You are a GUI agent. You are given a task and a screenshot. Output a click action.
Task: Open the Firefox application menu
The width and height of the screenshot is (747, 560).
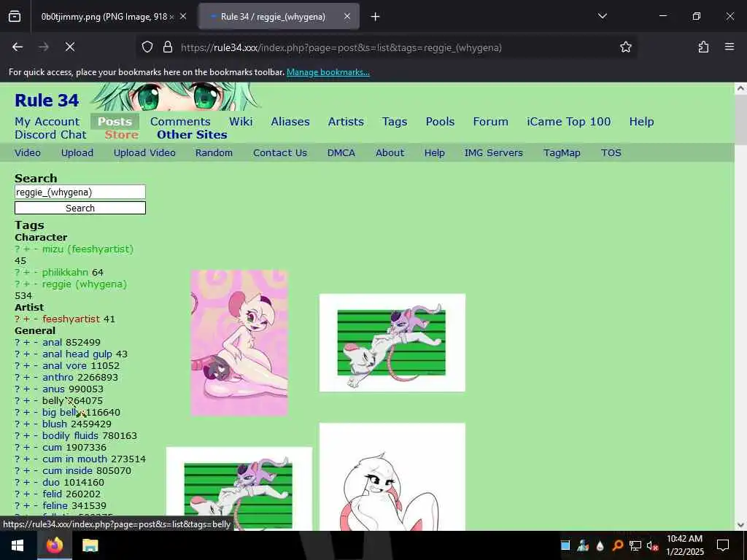(729, 47)
